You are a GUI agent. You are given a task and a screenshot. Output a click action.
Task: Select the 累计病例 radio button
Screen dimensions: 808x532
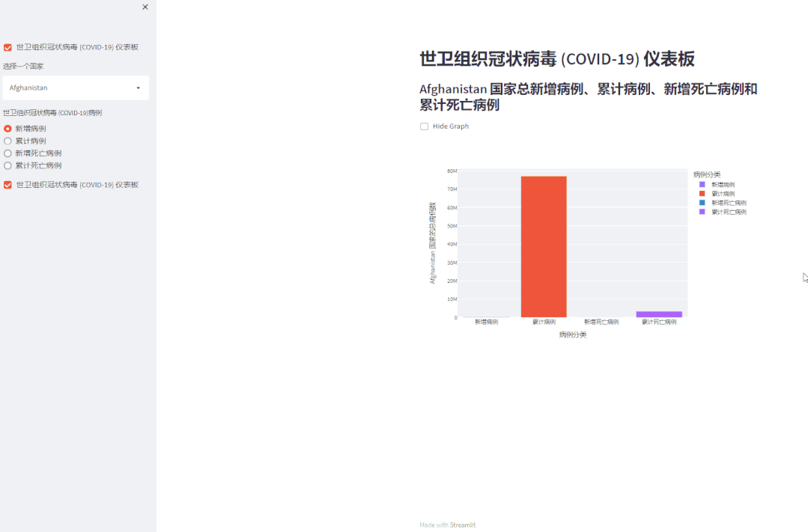7,141
